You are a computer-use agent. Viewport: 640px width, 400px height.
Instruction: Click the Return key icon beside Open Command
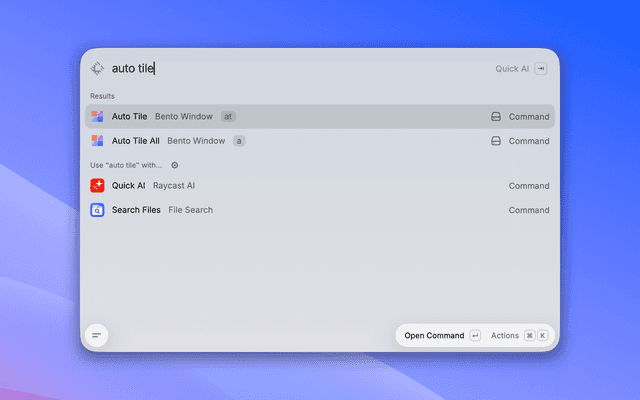point(475,336)
